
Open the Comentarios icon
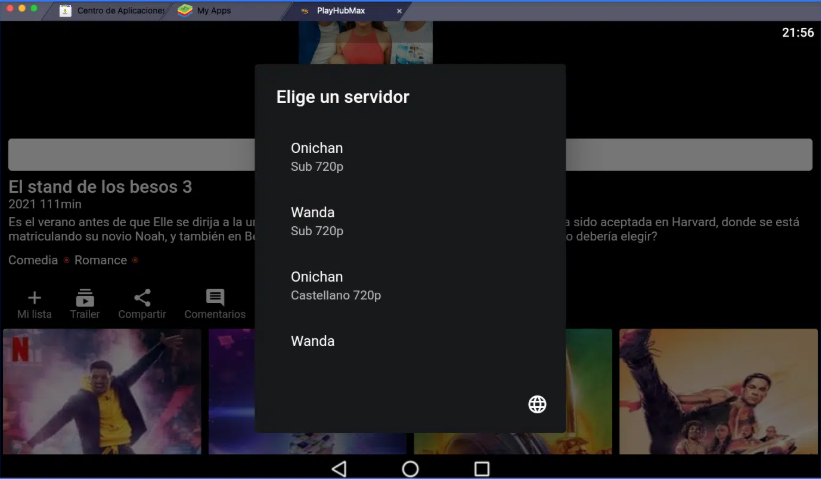click(215, 298)
